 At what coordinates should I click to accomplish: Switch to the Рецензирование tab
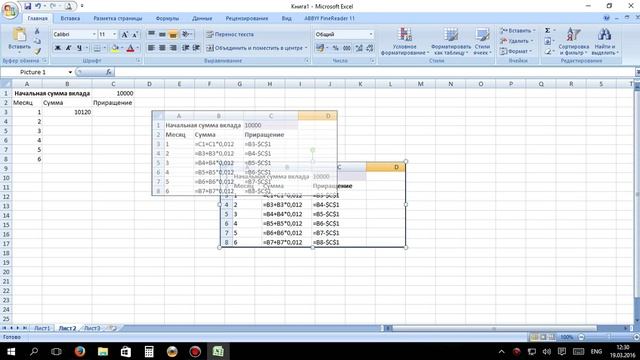pyautogui.click(x=247, y=18)
